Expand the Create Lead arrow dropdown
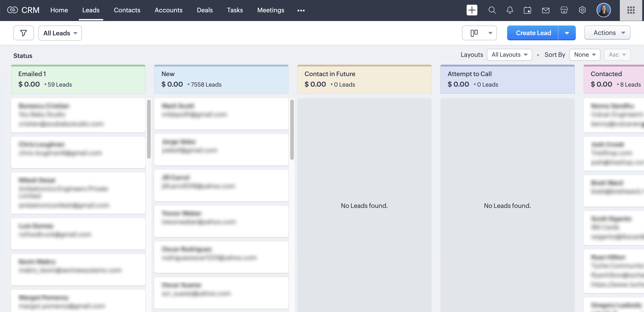 [567, 33]
